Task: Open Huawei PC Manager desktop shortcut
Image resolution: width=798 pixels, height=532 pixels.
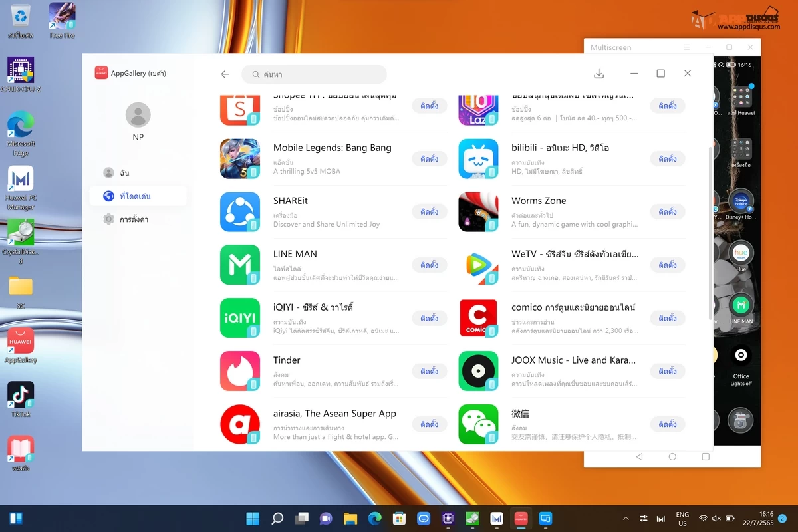Action: 21,188
